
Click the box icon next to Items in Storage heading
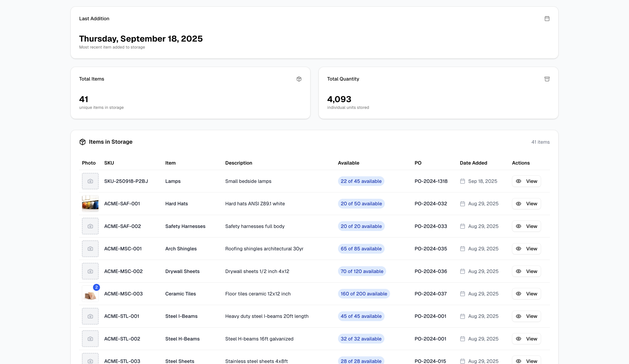83,142
